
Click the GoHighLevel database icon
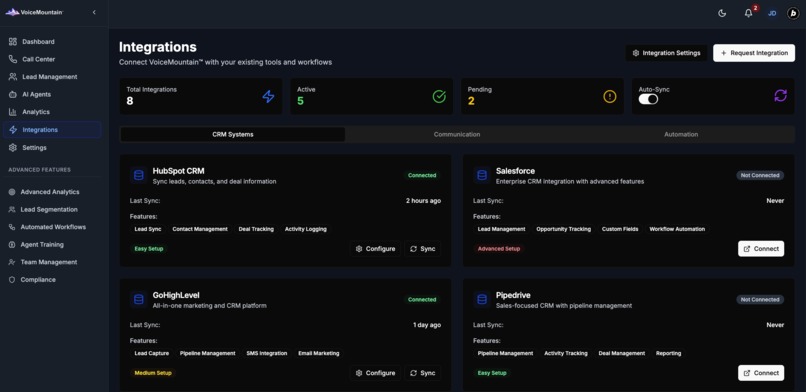coord(139,300)
